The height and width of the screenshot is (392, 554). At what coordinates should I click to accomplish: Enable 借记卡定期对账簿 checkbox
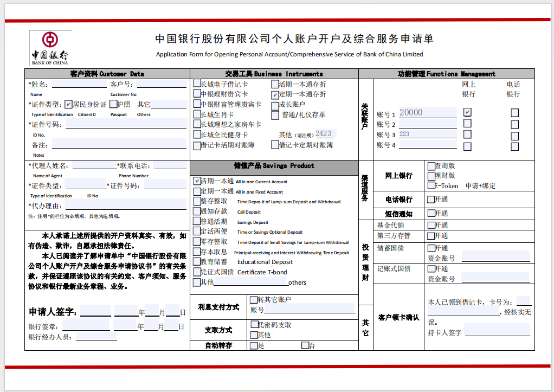[x=275, y=145]
